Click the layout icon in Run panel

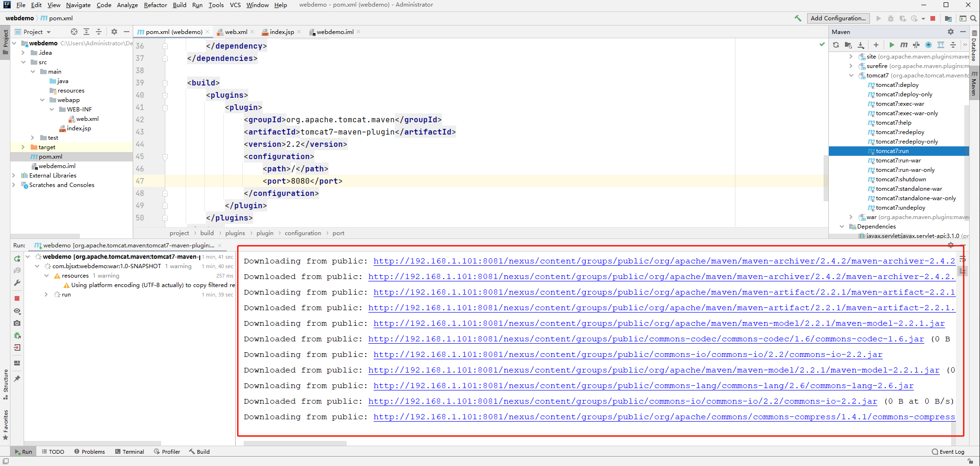coord(17,363)
